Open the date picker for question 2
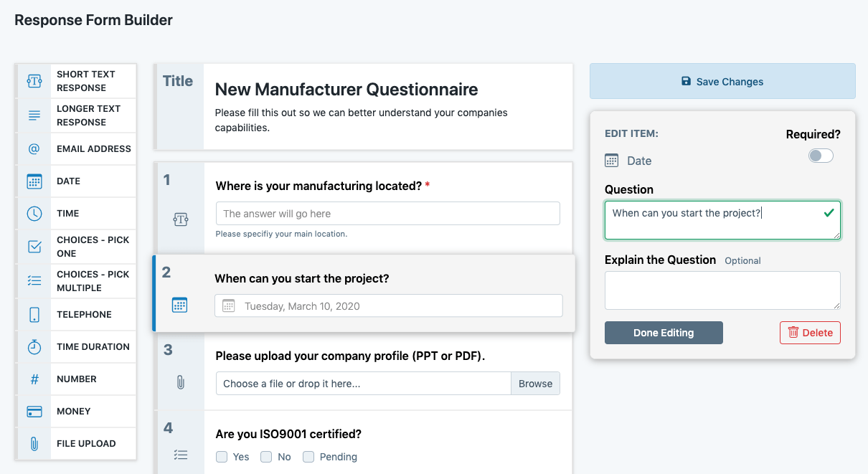868x474 pixels. pos(387,305)
